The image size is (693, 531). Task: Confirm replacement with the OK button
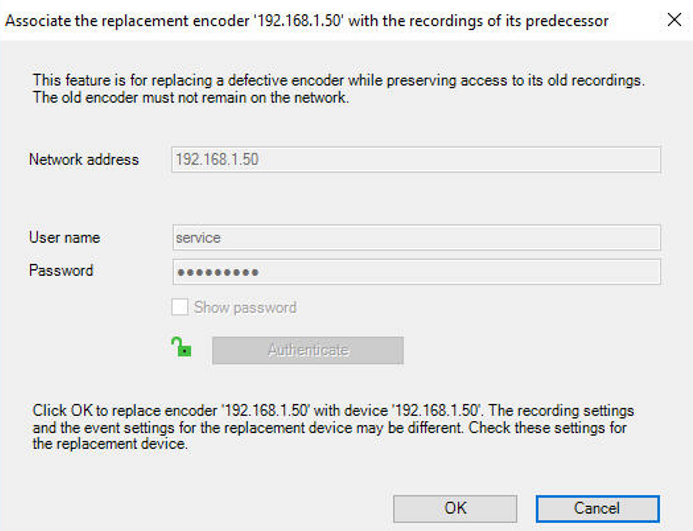455,508
